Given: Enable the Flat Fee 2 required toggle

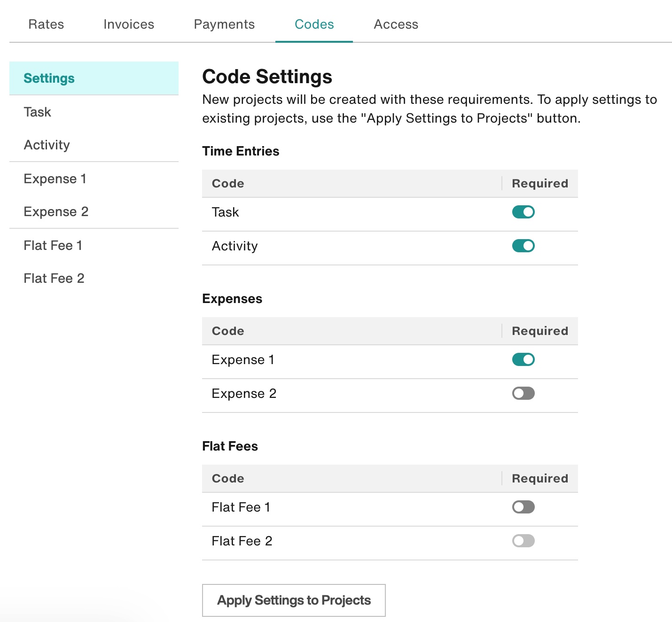Looking at the screenshot, I should pos(523,541).
